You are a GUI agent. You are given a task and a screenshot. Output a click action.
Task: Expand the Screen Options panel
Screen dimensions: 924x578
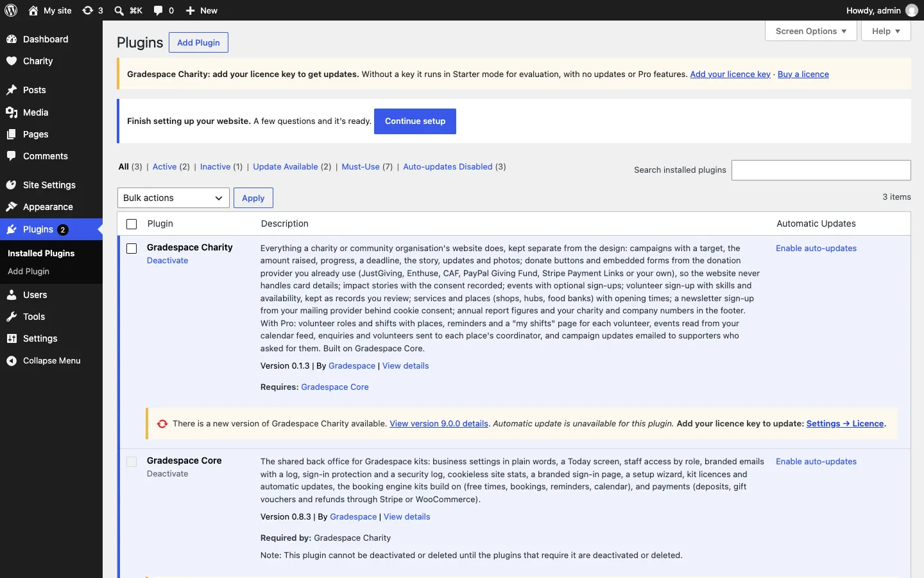click(x=811, y=31)
